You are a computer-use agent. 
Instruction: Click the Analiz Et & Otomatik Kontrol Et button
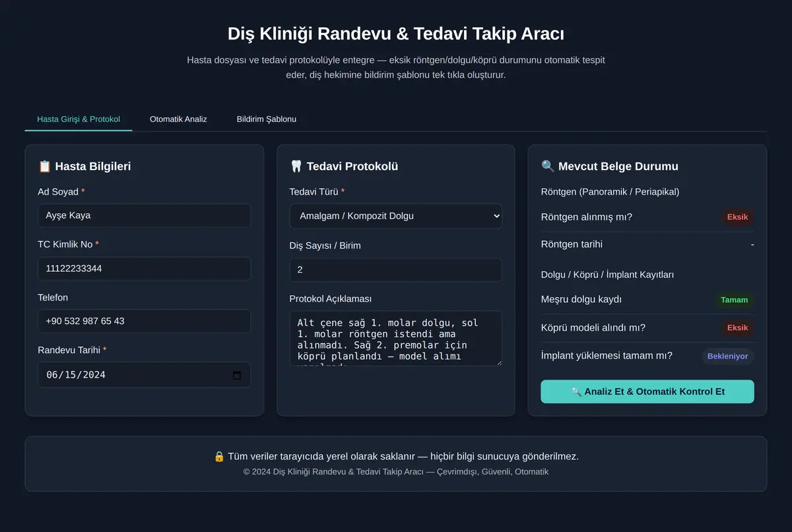(647, 391)
